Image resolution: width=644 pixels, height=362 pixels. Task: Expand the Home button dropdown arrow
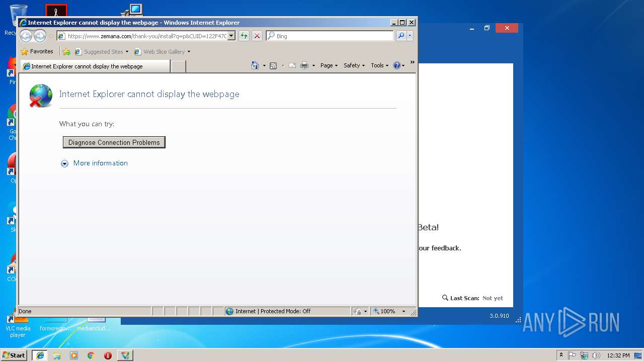[x=264, y=65]
